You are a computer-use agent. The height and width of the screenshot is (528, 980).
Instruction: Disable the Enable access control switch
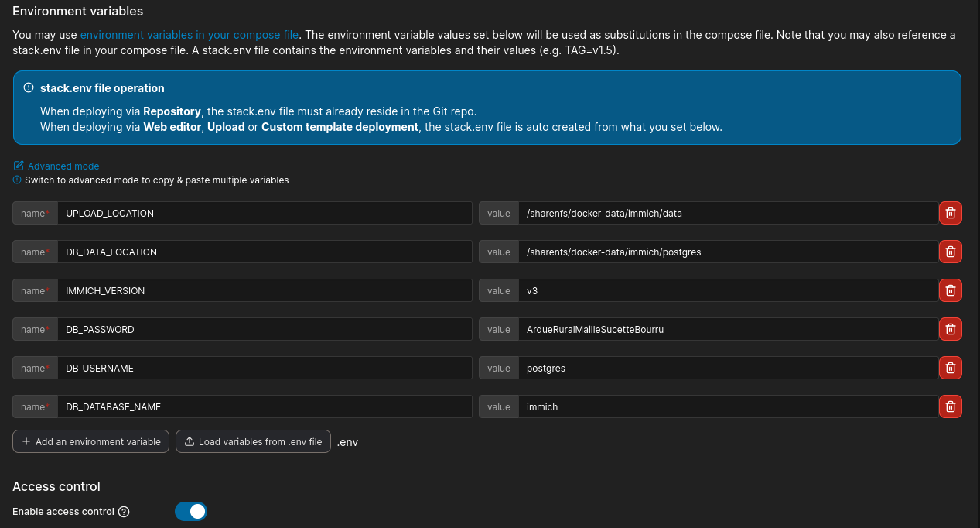[x=191, y=512]
